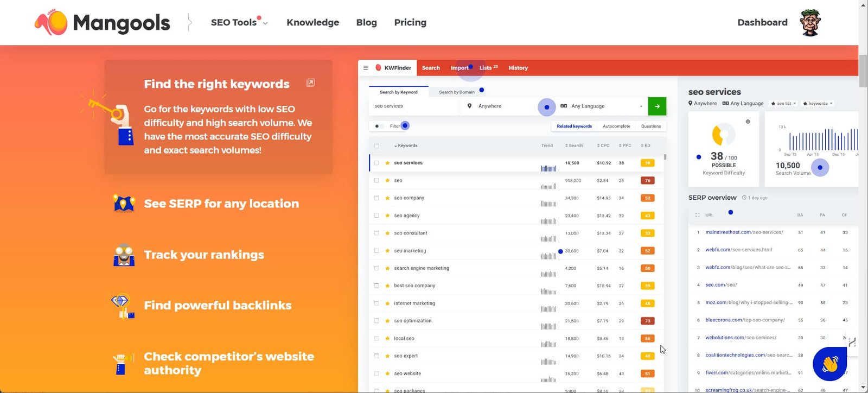Toggle the Filter switch

[x=379, y=126]
